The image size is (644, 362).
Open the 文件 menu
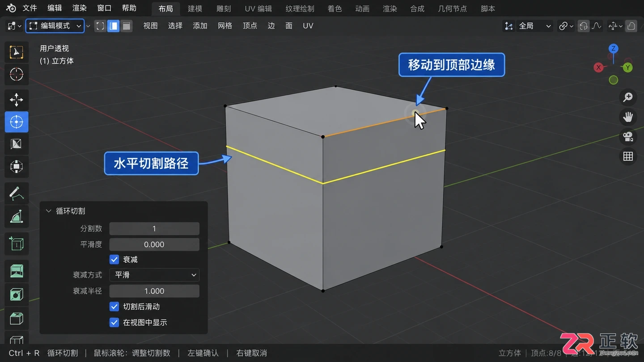[30, 8]
